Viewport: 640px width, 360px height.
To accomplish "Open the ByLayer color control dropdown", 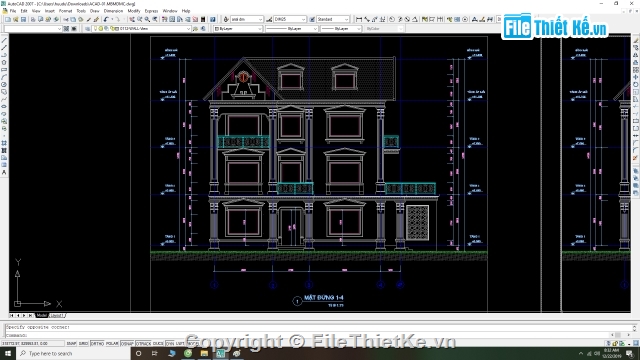I will tap(238, 29).
